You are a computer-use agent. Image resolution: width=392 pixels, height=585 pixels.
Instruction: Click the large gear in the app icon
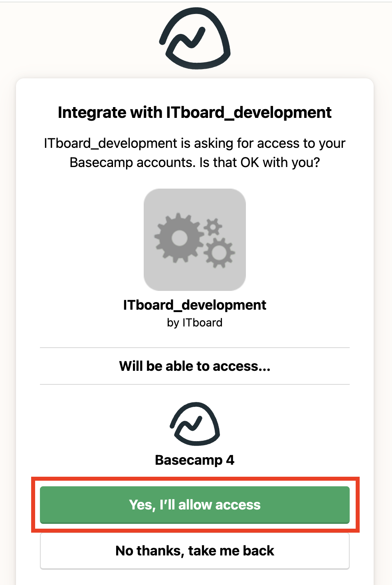[179, 238]
